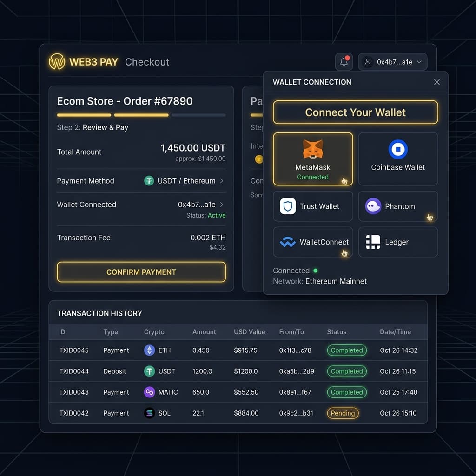
Task: Choose Coinbase Wallet option
Action: point(398,159)
